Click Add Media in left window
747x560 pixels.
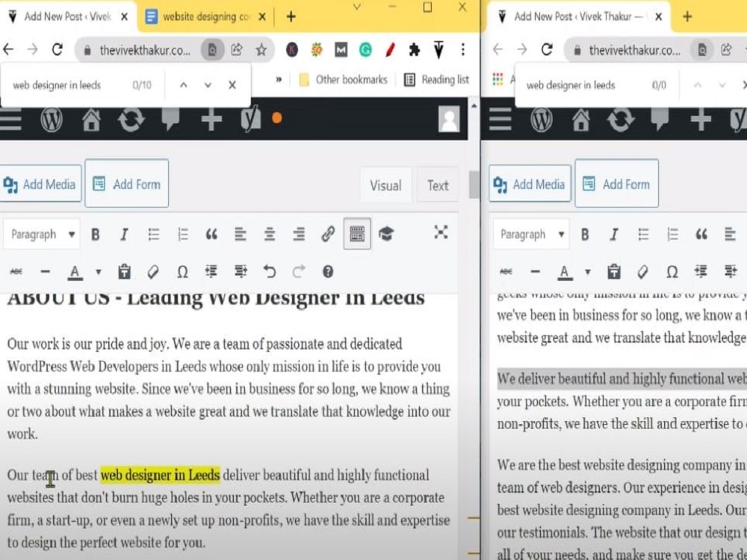[x=40, y=184]
